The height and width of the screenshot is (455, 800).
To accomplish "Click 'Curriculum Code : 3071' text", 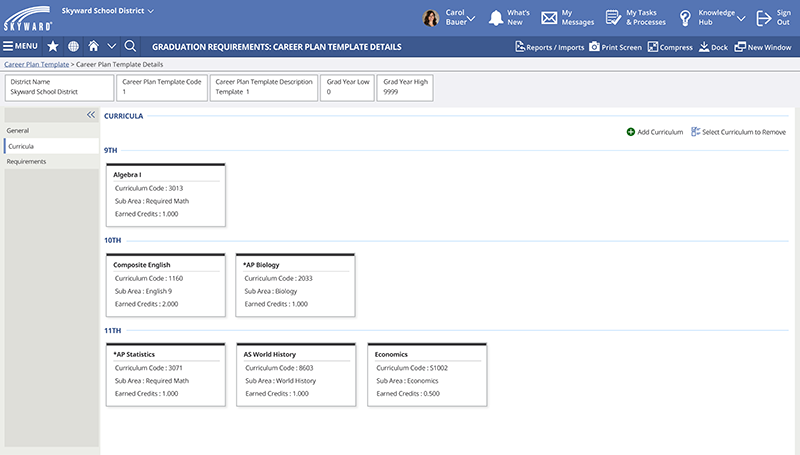I will pos(148,368).
